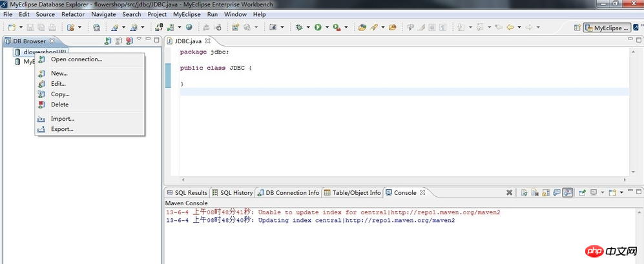This screenshot has height=264, width=644.
Task: Click the Debug bug icon
Action: [x=298, y=27]
